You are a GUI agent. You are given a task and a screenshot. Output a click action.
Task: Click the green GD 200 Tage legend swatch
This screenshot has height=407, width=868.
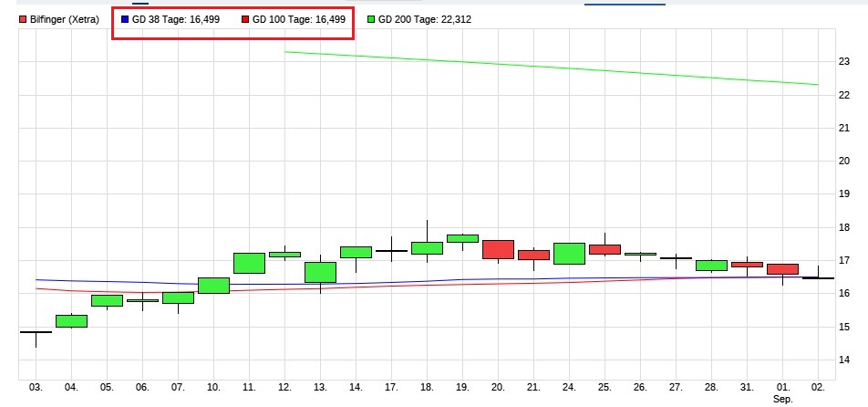pyautogui.click(x=369, y=19)
